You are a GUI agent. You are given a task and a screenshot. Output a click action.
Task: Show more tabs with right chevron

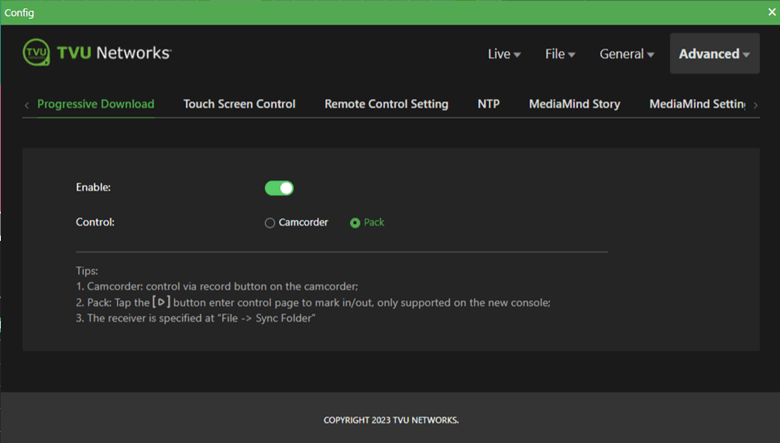tap(755, 105)
